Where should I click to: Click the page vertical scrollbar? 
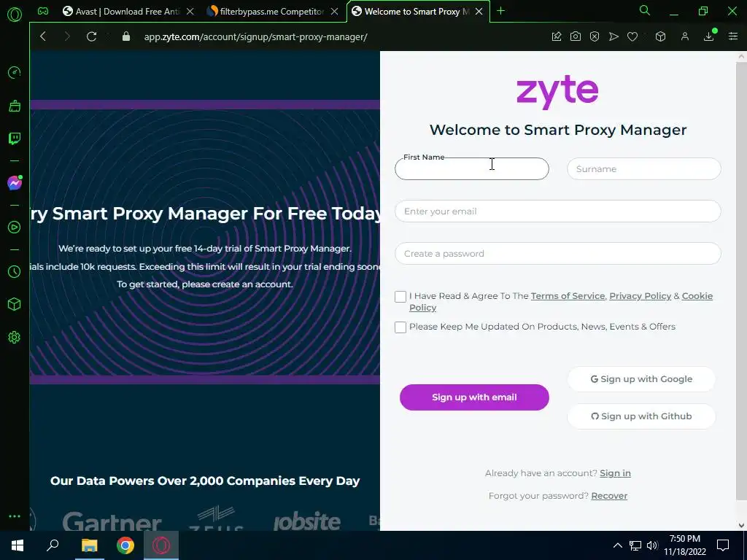[x=741, y=281]
